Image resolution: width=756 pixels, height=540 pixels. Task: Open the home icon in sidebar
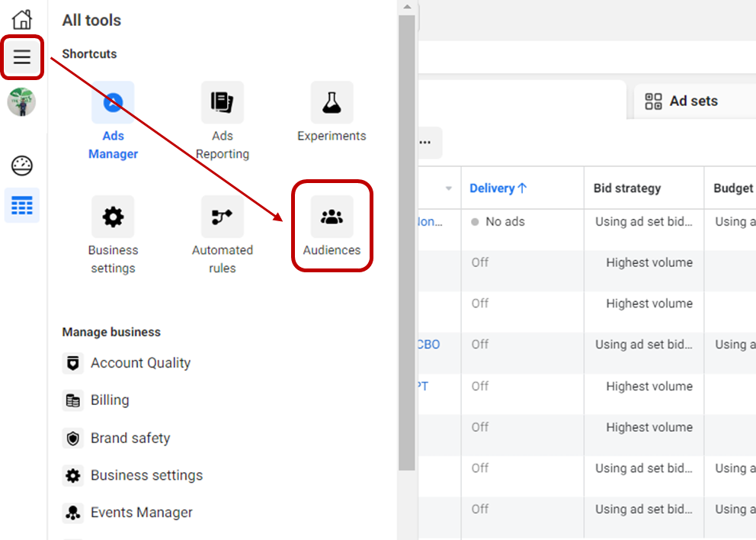[x=21, y=20]
